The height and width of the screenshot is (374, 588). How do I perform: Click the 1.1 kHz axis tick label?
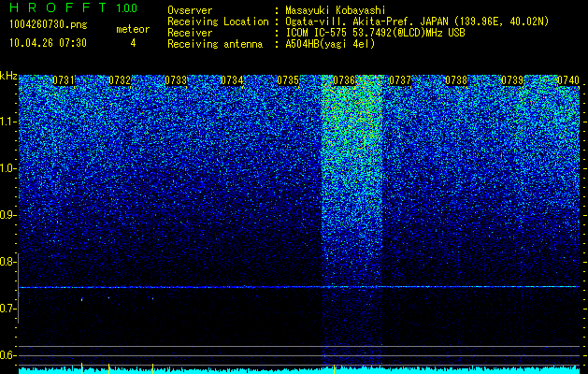tap(7, 122)
